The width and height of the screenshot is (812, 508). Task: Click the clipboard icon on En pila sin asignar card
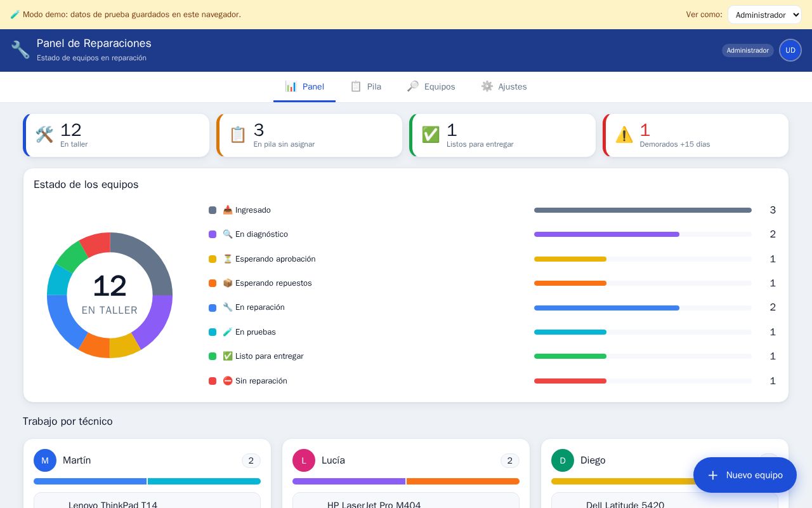pyautogui.click(x=238, y=135)
